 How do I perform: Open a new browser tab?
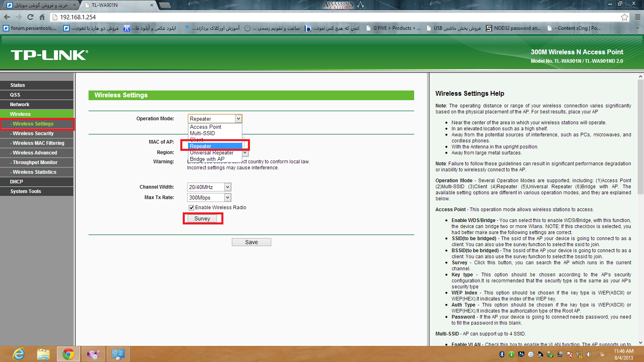(165, 5)
